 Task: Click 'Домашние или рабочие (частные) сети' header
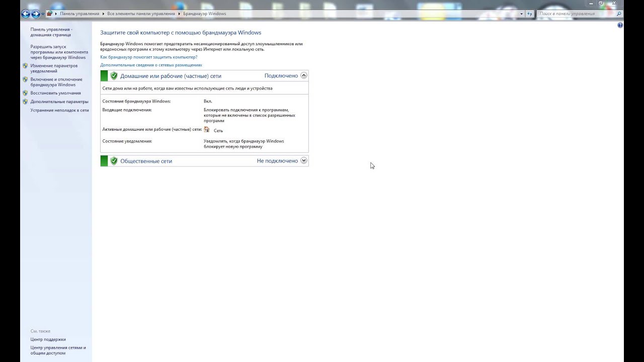click(171, 76)
